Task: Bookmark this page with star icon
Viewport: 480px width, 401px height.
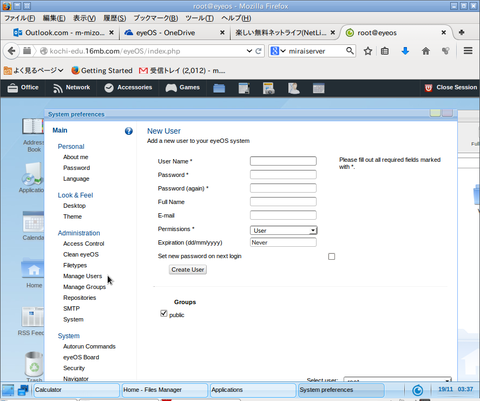Action: (368, 51)
